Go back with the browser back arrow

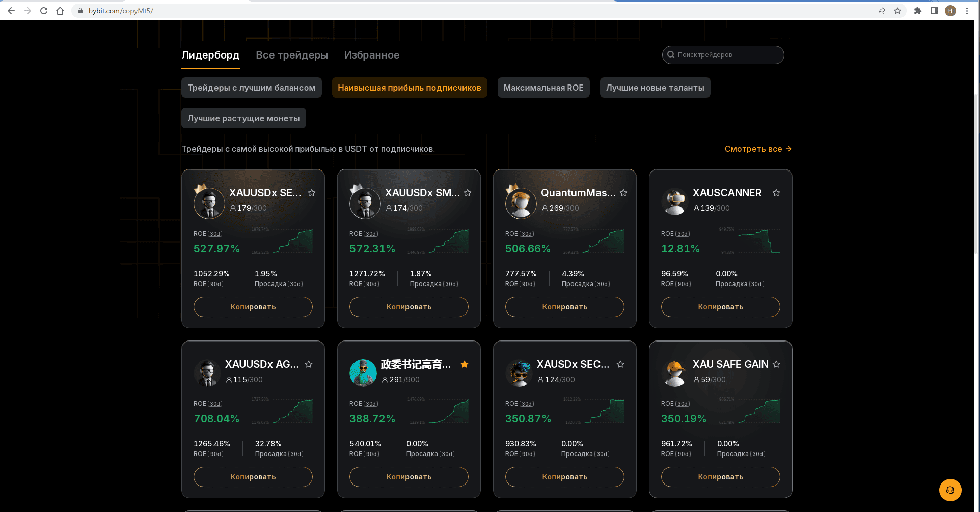click(11, 11)
